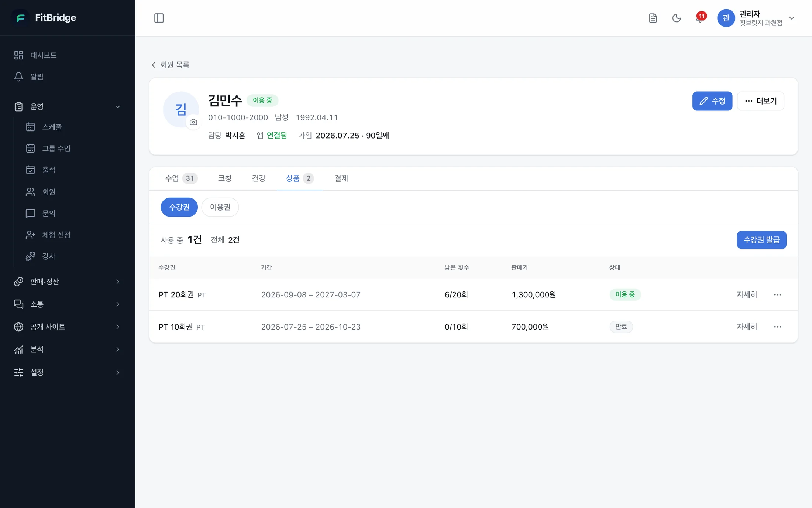The image size is (812, 508).
Task: Open 알림 in the sidebar
Action: pyautogui.click(x=68, y=76)
